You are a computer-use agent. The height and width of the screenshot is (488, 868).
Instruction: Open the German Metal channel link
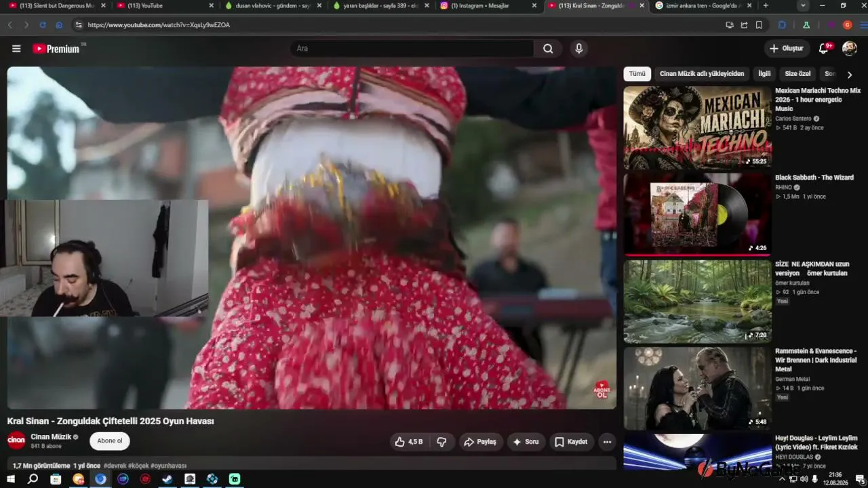(x=793, y=379)
